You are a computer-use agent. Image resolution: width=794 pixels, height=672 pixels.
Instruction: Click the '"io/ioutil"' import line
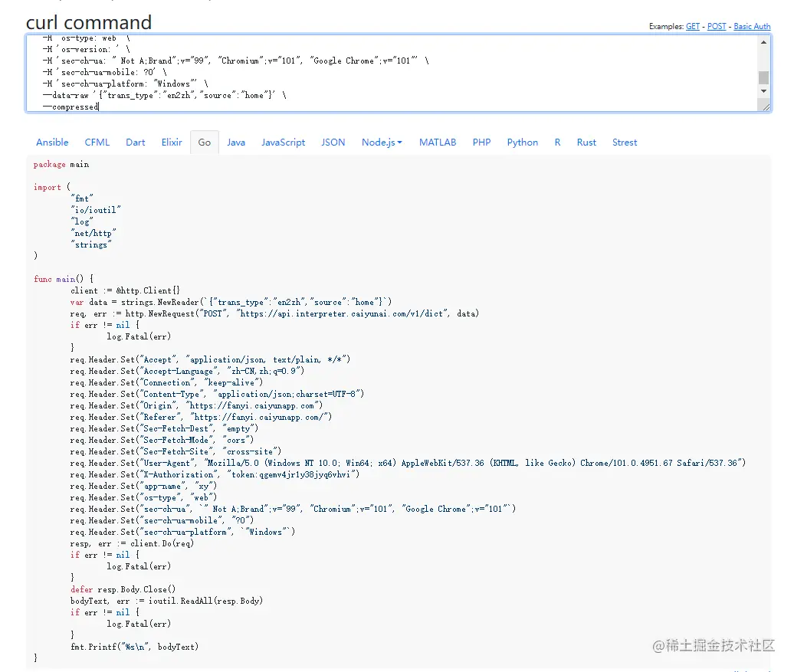pyautogui.click(x=96, y=210)
